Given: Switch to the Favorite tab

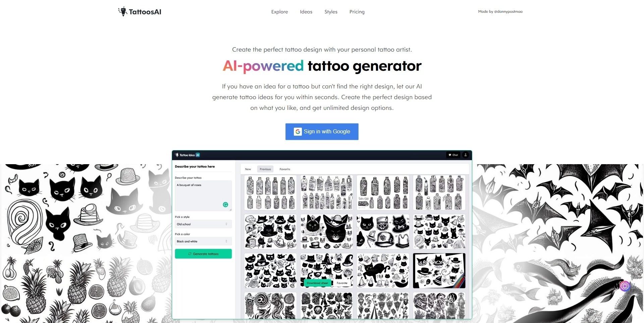Looking at the screenshot, I should click(285, 169).
